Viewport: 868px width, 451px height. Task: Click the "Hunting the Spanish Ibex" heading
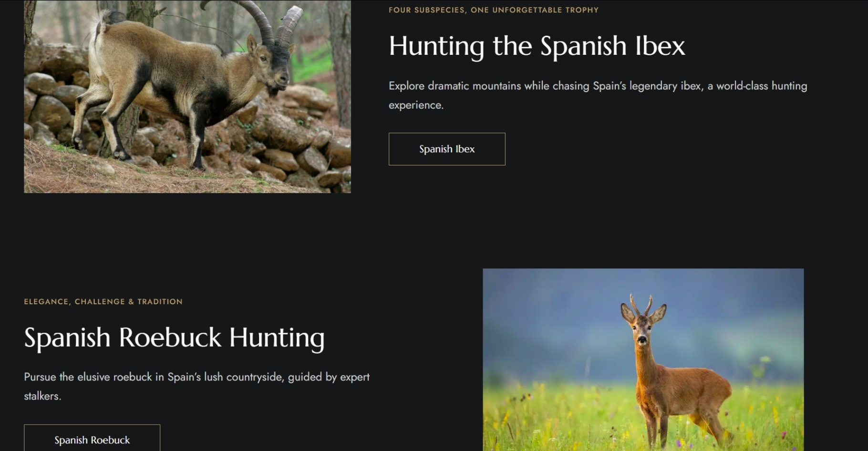537,46
